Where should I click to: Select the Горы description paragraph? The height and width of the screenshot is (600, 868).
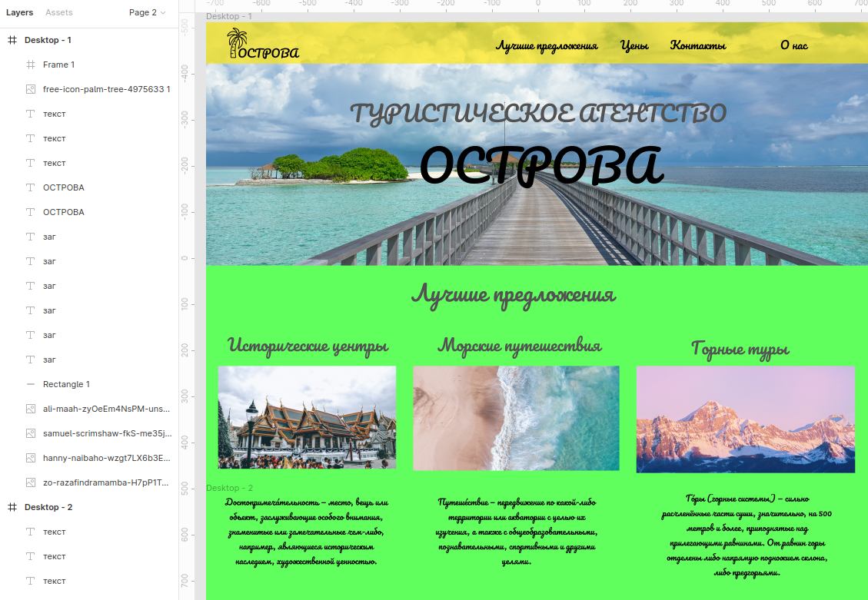click(x=747, y=536)
